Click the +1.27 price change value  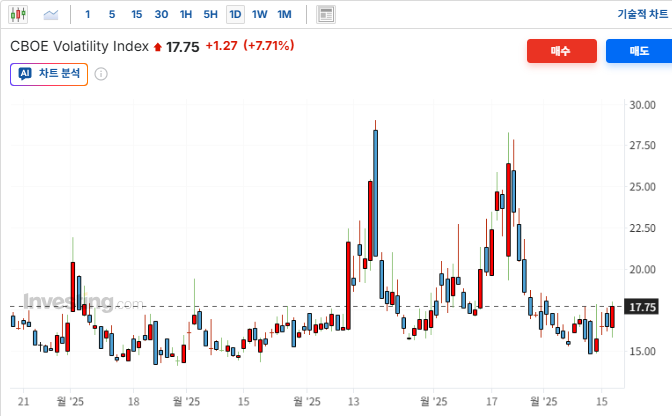222,46
